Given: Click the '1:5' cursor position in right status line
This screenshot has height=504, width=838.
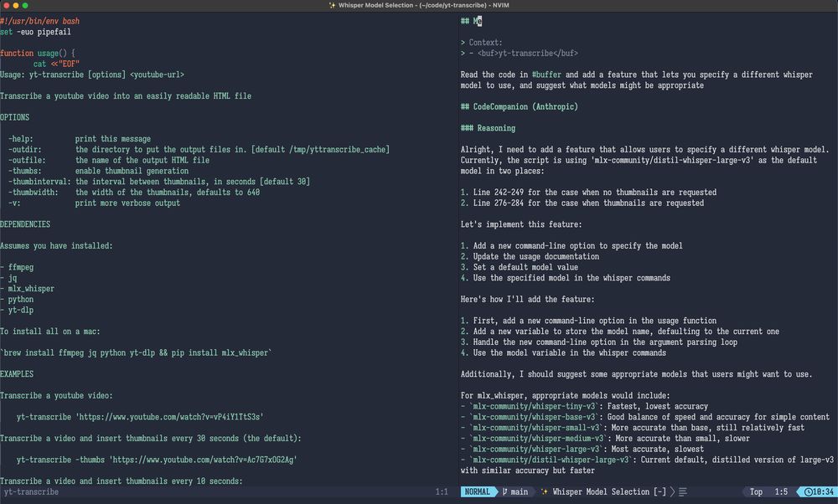Looking at the screenshot, I should [x=781, y=491].
